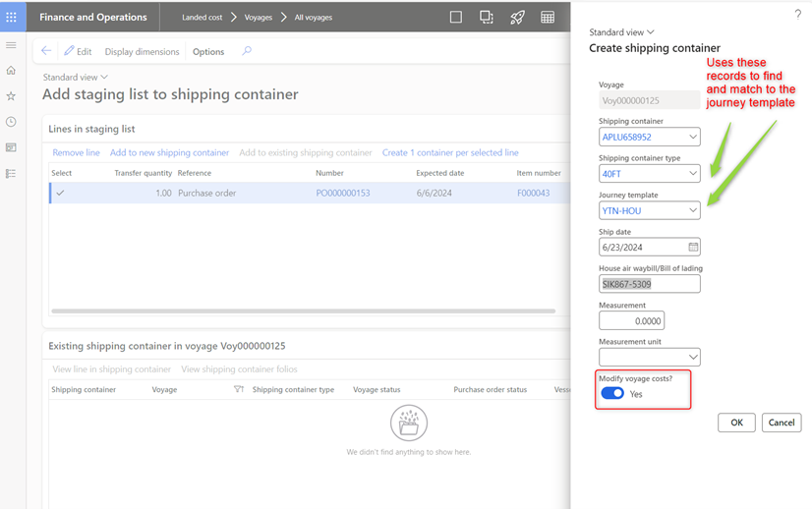
Task: Expand the Journey template dropdown
Action: click(693, 210)
